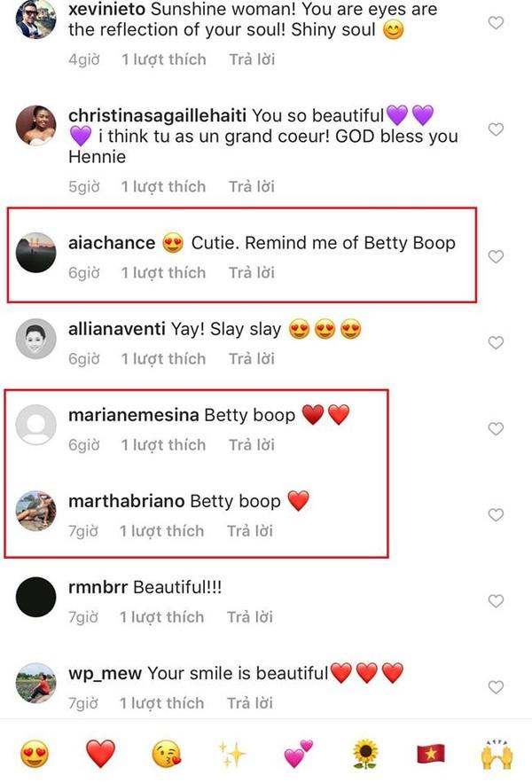Like xevinieto's comment with the heart
532x783 pixels.
496,24
